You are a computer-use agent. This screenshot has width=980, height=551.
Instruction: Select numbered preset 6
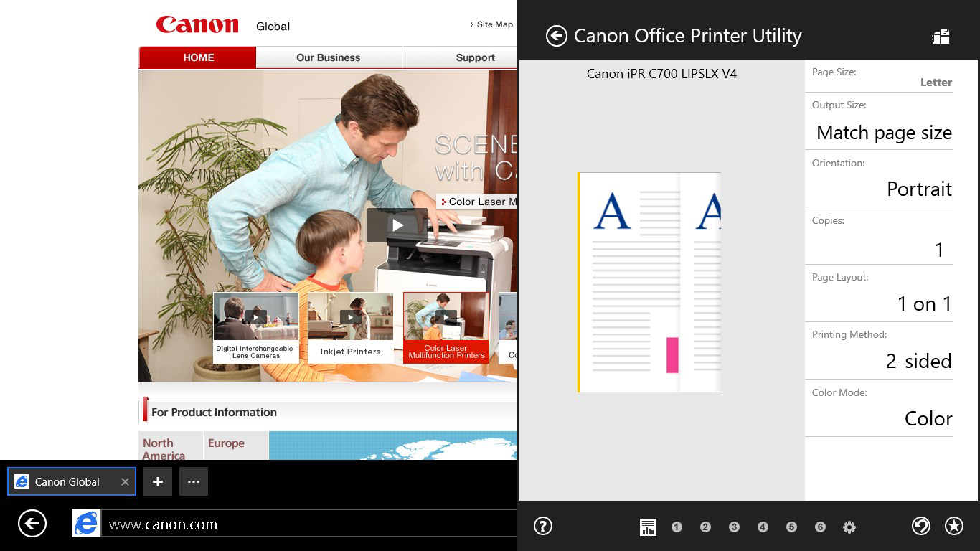[x=820, y=526]
